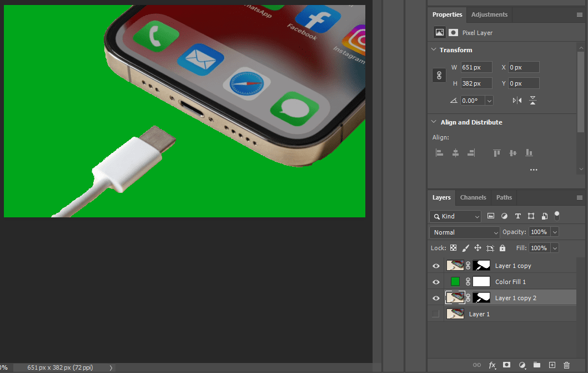Viewport: 588px width, 373px height.
Task: Click the Fill value field
Action: tap(539, 248)
